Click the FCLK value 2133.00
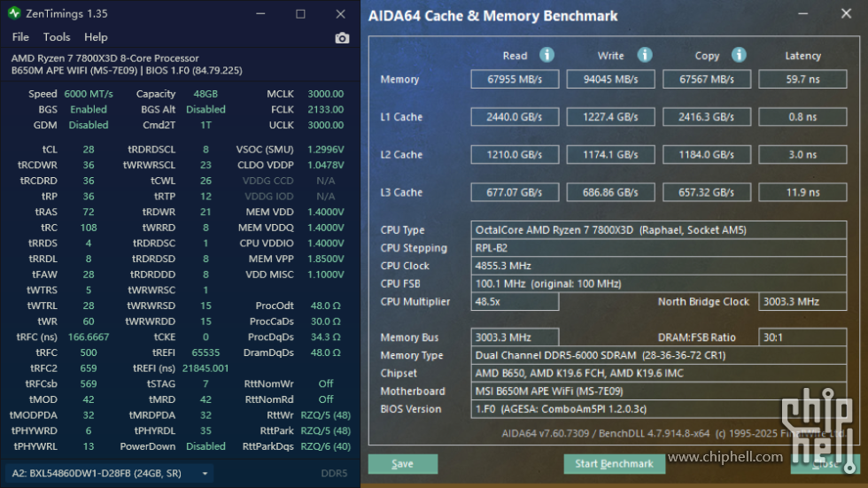The height and width of the screenshot is (488, 868). tap(326, 110)
